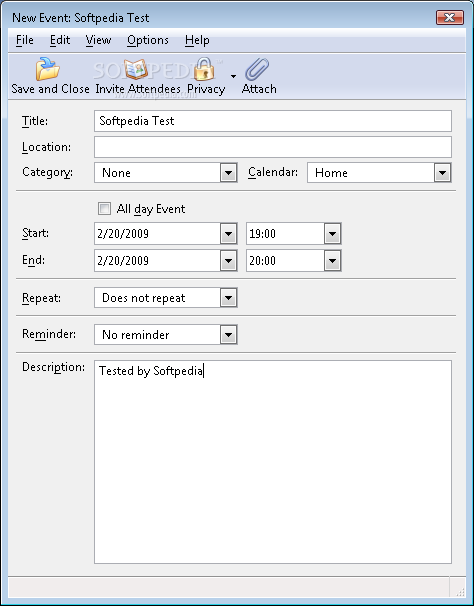The image size is (474, 606).
Task: Open the Options menu
Action: click(148, 40)
